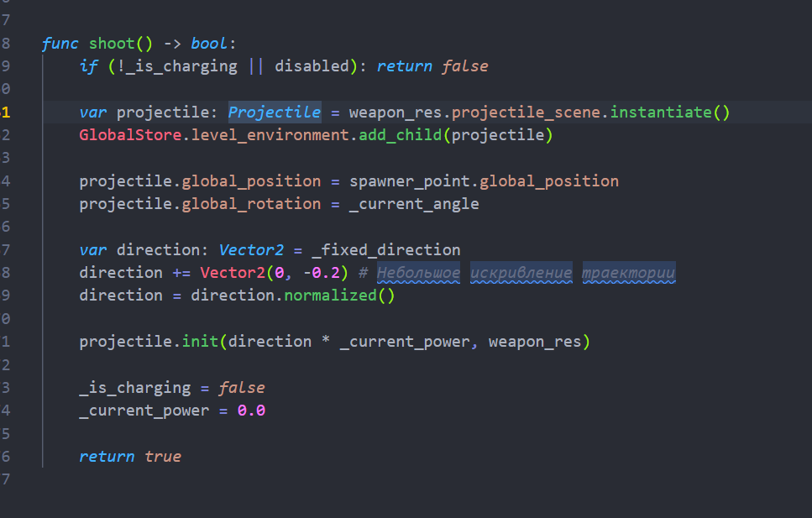Screen dimensions: 812x518
Task: Click the 0.0 value of _current_power
Action: point(251,410)
